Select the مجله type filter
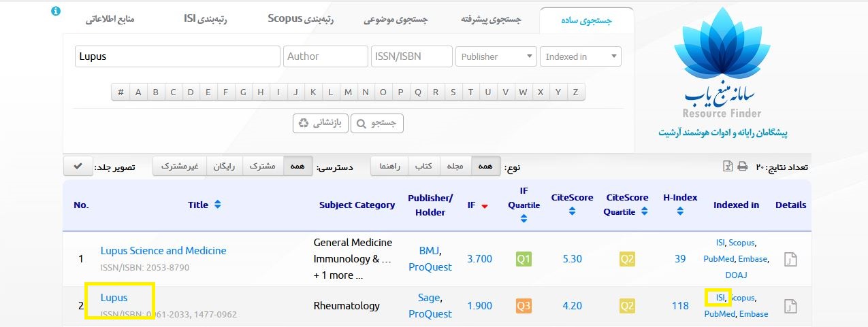This screenshot has width=868, height=327. coord(454,167)
